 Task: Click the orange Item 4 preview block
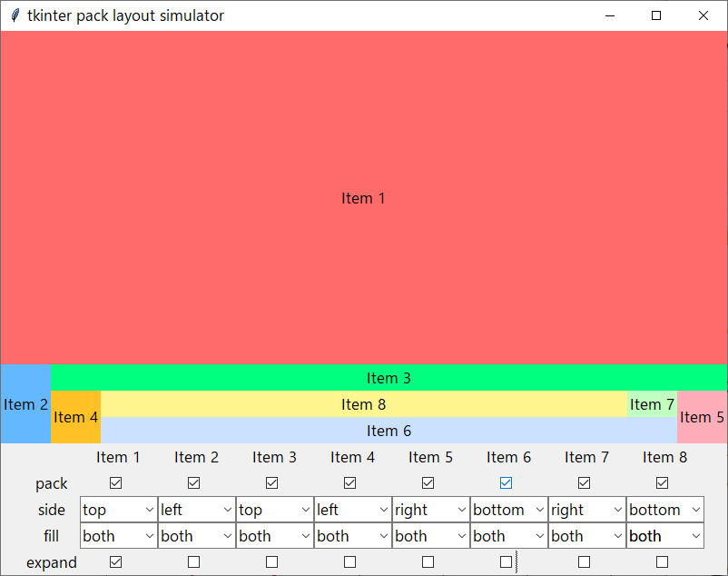pyautogui.click(x=75, y=417)
